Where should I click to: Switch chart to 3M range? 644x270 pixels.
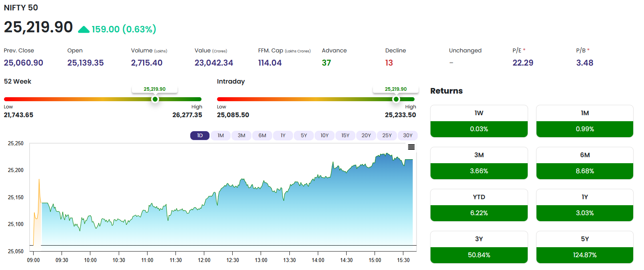pyautogui.click(x=241, y=136)
